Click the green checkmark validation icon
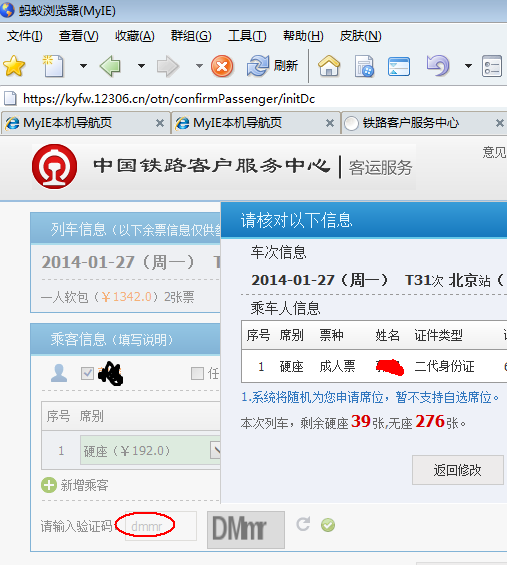The width and height of the screenshot is (507, 565). pyautogui.click(x=328, y=525)
